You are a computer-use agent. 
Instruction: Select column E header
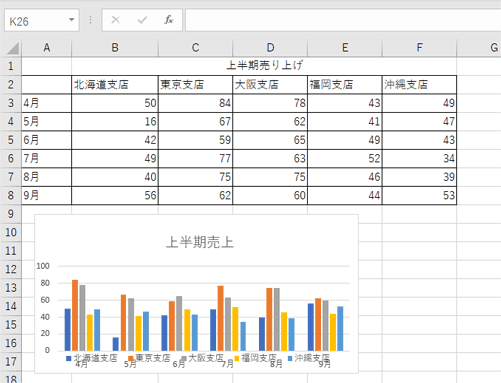pyautogui.click(x=345, y=48)
